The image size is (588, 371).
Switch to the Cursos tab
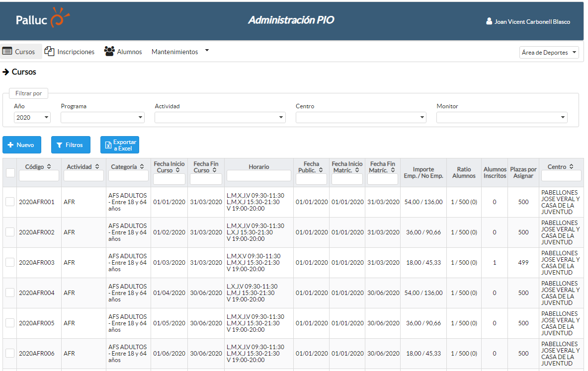tap(20, 52)
